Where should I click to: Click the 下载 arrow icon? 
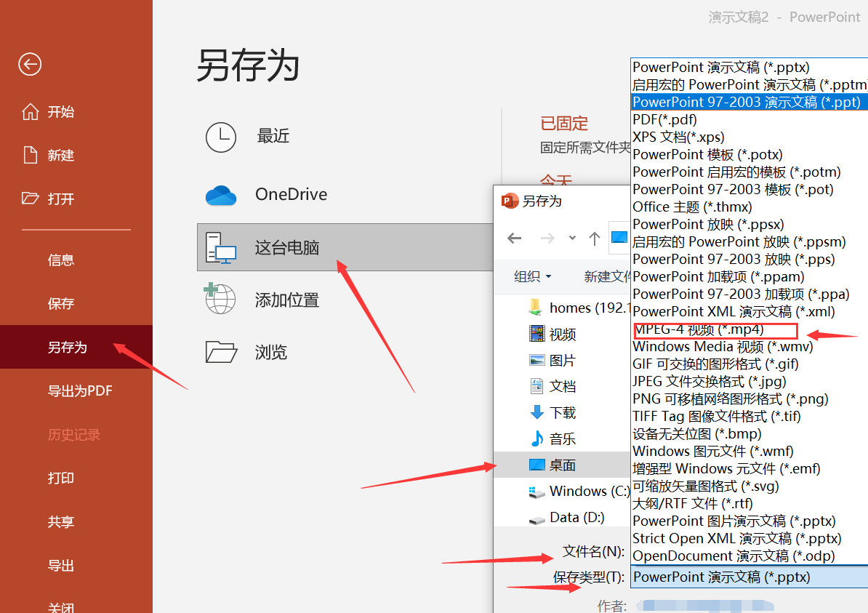tap(537, 412)
